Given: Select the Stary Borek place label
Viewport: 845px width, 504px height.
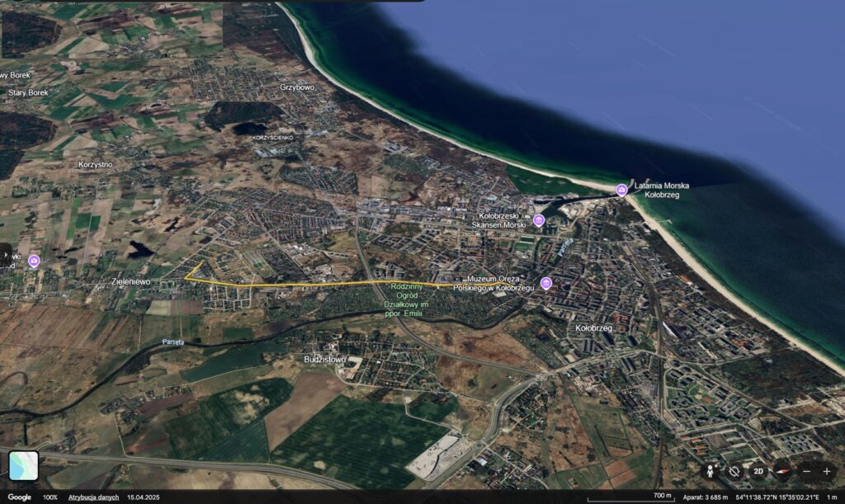Looking at the screenshot, I should 28,92.
